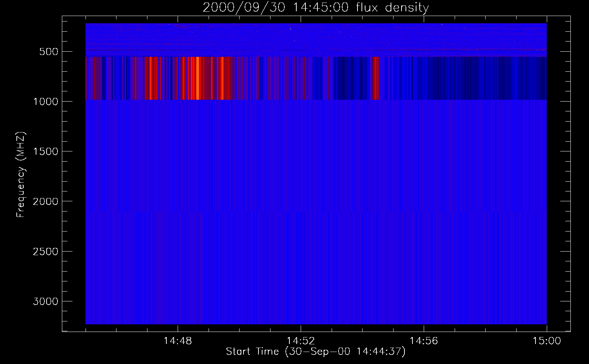Click the 14:48 time tick label
Image resolution: width=589 pixels, height=364 pixels.
point(178,341)
